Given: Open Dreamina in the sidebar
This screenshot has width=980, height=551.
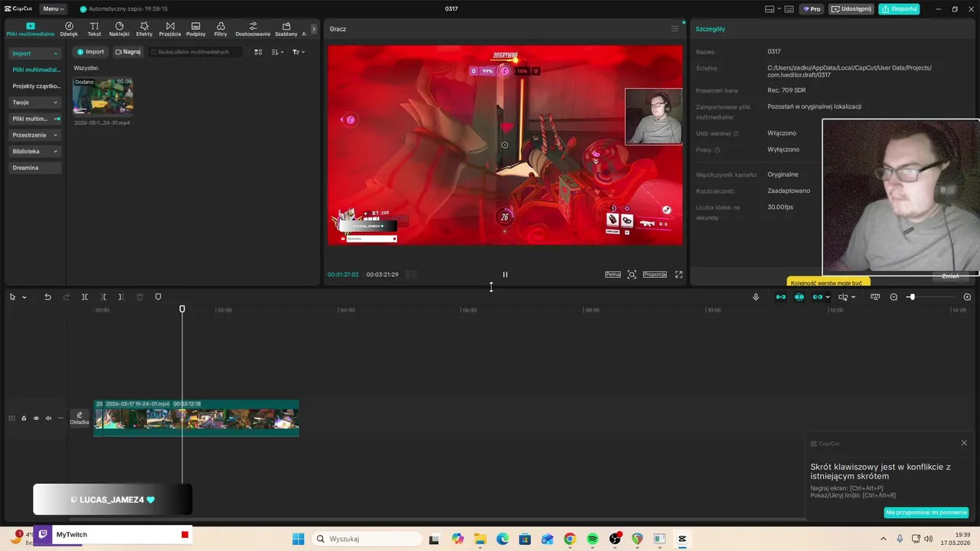Looking at the screenshot, I should pyautogui.click(x=34, y=168).
